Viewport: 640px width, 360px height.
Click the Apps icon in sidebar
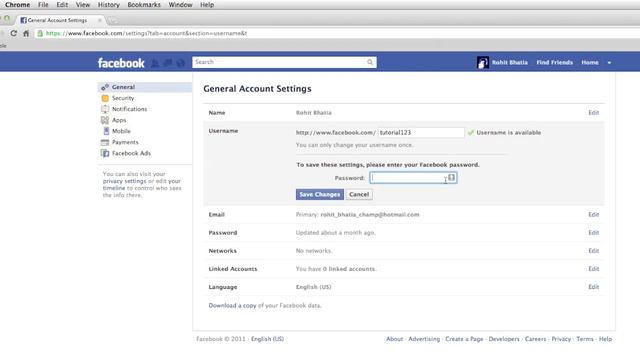[105, 120]
